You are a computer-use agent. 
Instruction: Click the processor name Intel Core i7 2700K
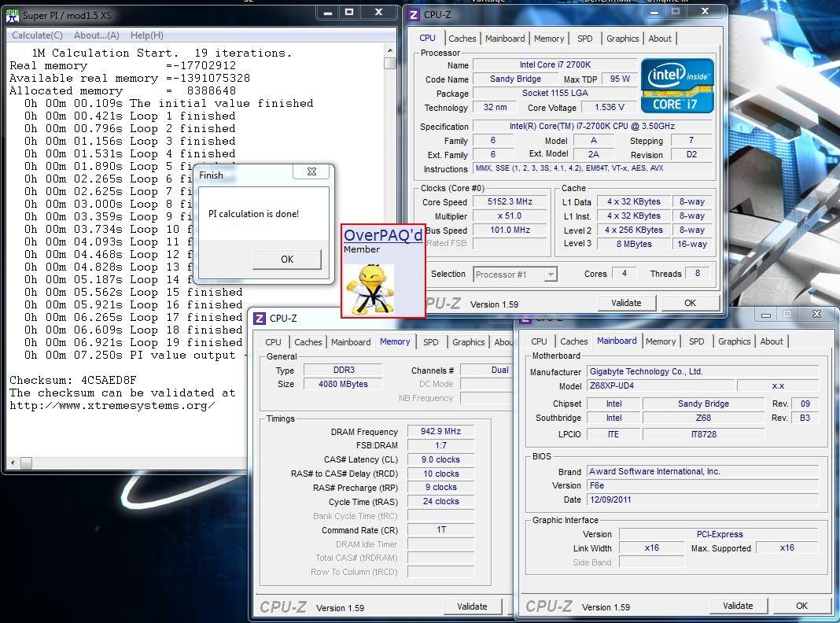(x=555, y=65)
